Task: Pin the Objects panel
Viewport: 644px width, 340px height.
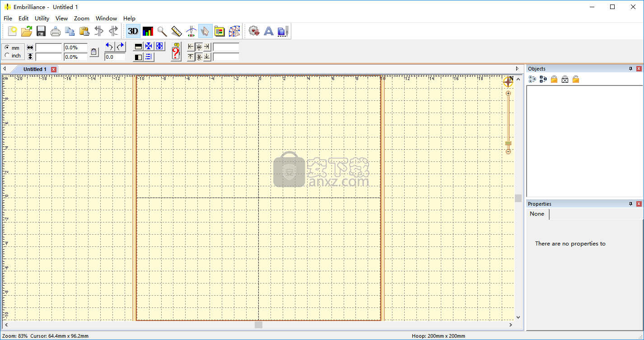Action: coord(631,69)
